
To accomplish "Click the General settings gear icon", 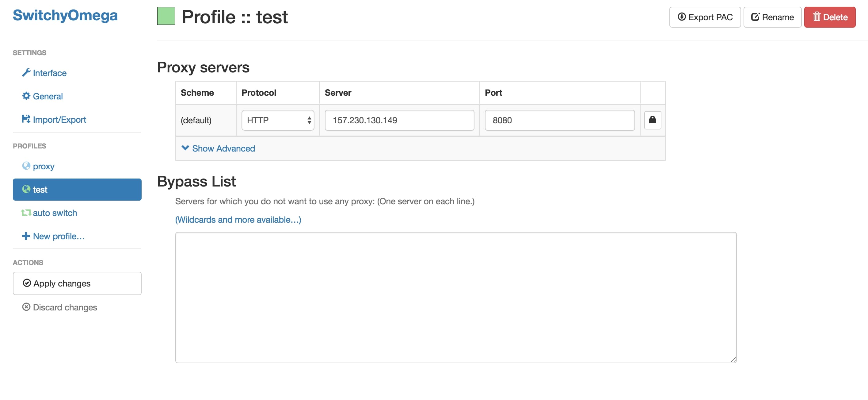I will click(x=26, y=96).
